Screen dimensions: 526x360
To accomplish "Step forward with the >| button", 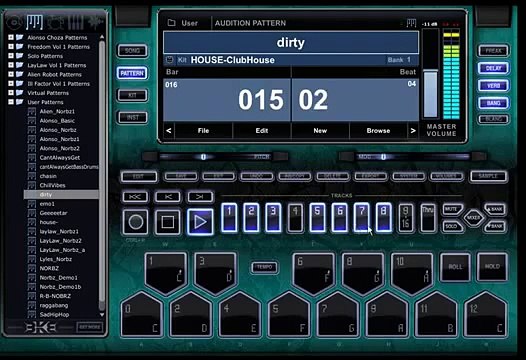I will point(200,197).
